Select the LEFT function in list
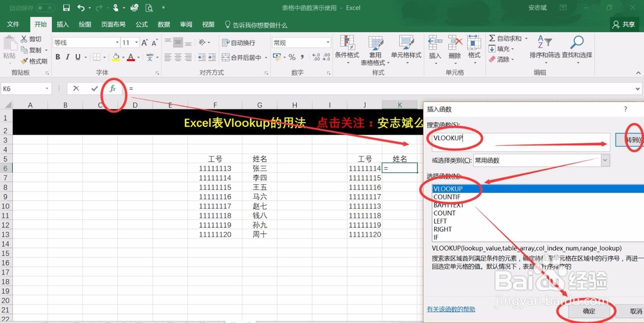 pyautogui.click(x=440, y=221)
